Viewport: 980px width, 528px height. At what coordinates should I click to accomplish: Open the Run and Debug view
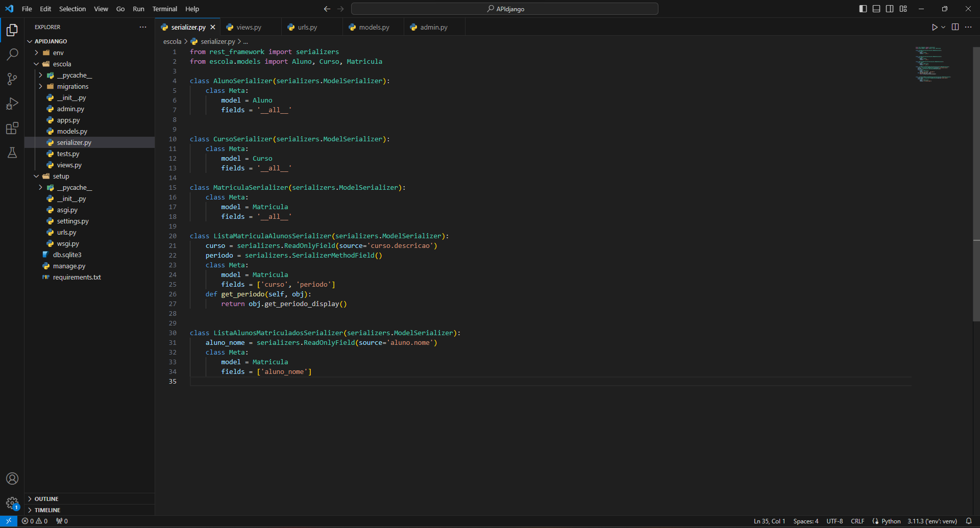pos(12,104)
